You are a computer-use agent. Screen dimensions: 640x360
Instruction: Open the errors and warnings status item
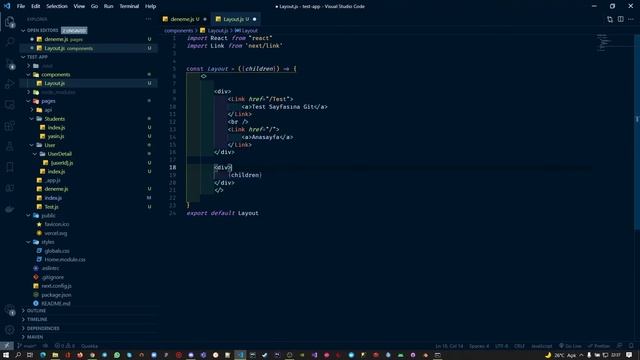[64, 346]
